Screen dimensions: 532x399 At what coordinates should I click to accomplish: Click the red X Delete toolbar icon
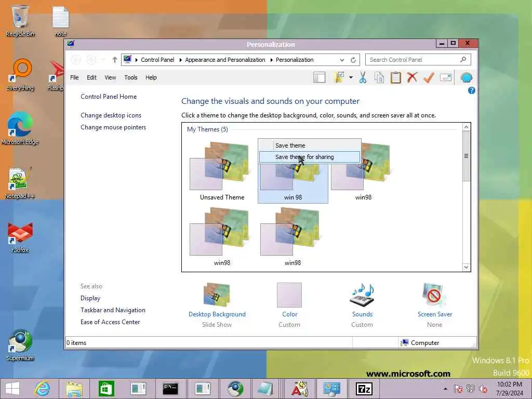click(412, 77)
